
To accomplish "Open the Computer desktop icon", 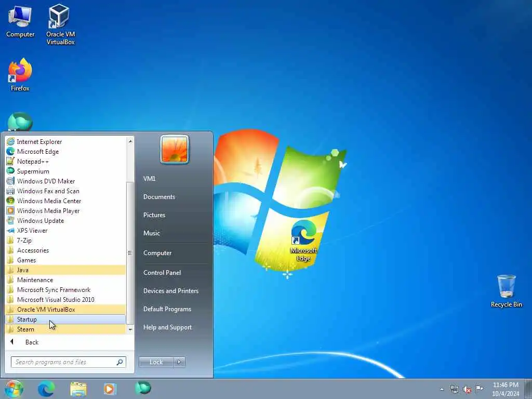I will (x=20, y=22).
